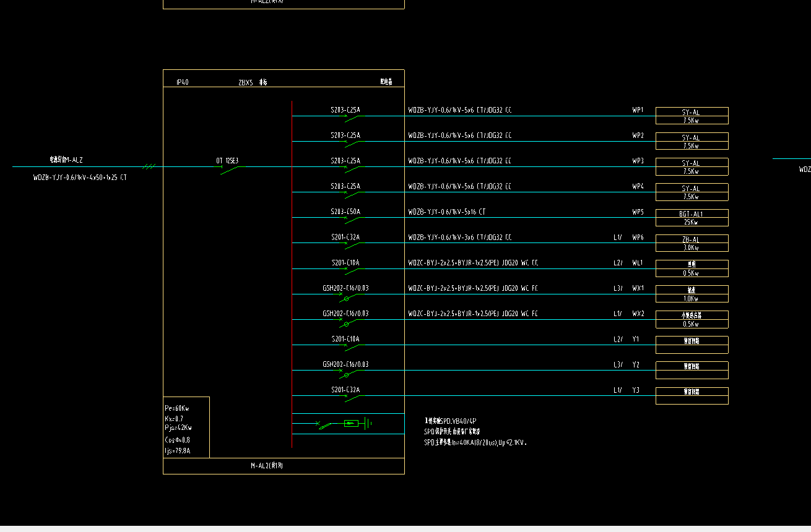This screenshot has height=532, width=811.
Task: Click the WP5 circuit label
Action: point(638,212)
